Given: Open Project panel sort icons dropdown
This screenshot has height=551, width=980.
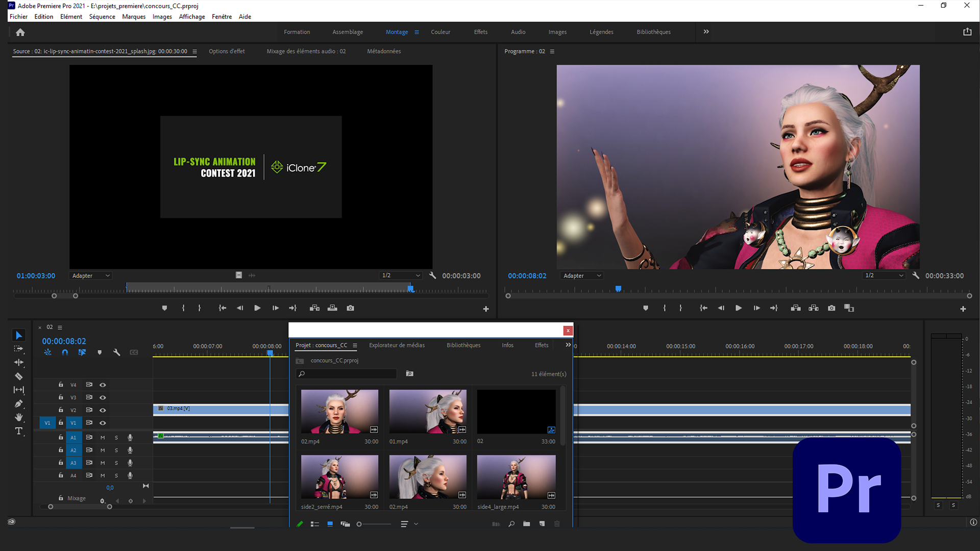Looking at the screenshot, I should click(409, 524).
